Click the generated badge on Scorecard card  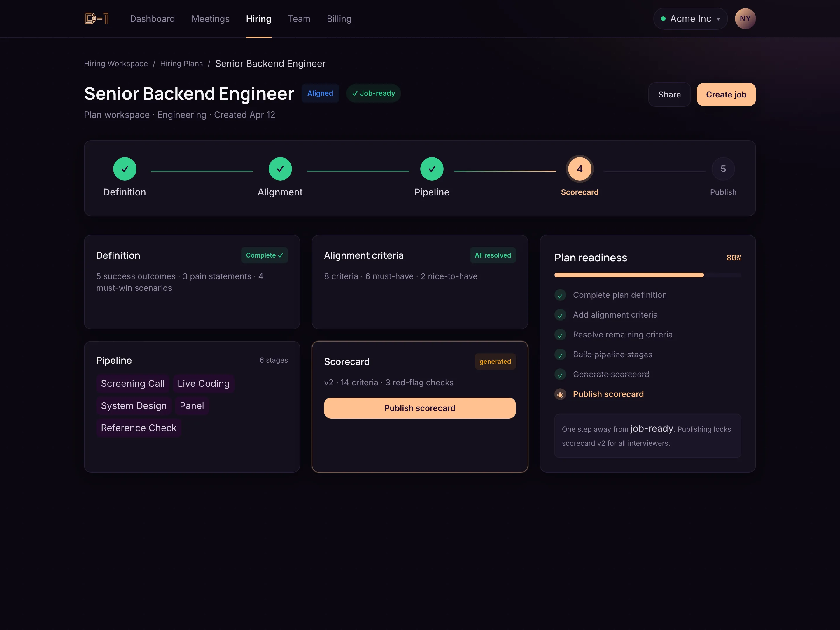point(495,361)
